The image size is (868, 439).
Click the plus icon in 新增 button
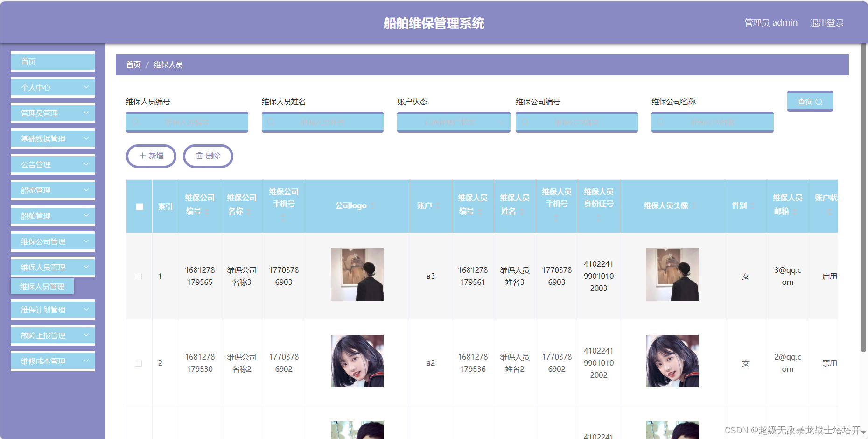click(x=143, y=156)
